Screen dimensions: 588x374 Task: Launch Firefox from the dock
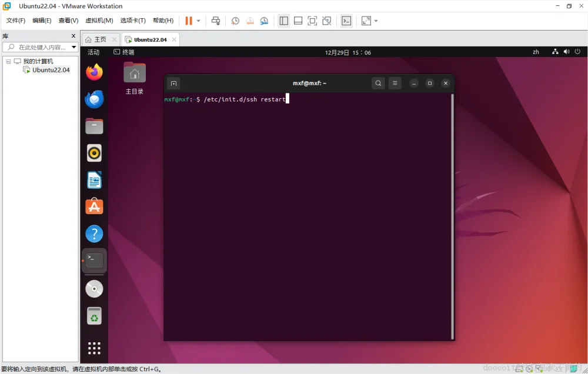94,72
